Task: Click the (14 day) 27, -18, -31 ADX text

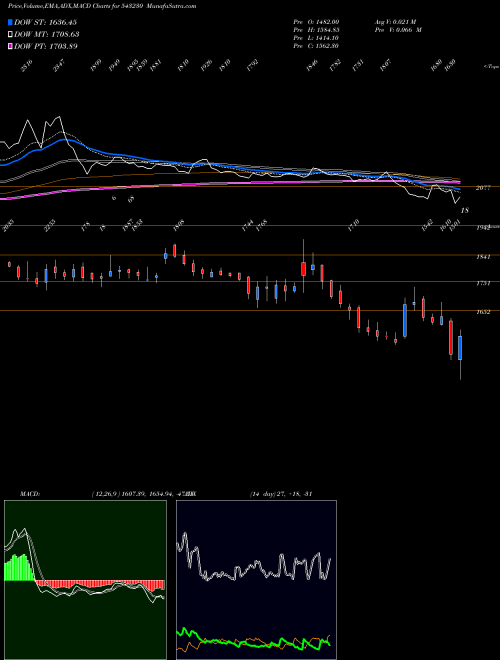Action: point(281,494)
